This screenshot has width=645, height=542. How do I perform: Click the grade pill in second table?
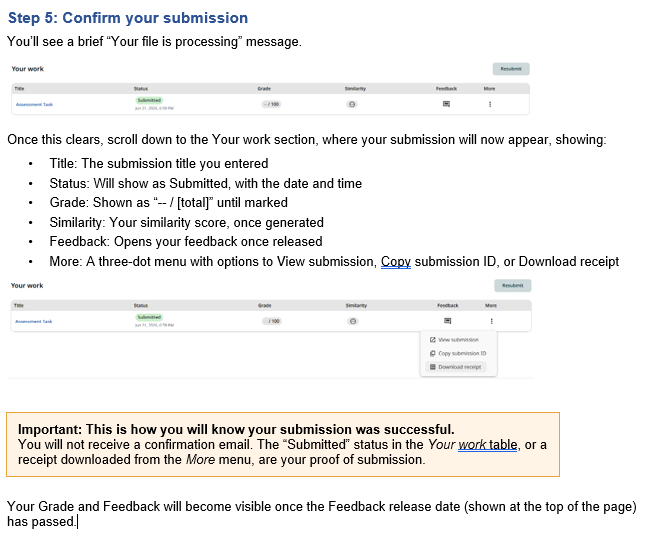pyautogui.click(x=272, y=321)
